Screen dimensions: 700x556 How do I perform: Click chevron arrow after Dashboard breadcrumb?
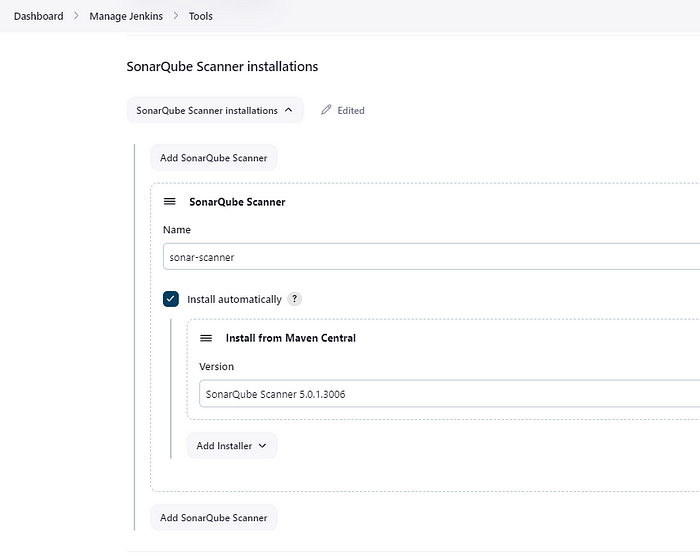point(76,16)
